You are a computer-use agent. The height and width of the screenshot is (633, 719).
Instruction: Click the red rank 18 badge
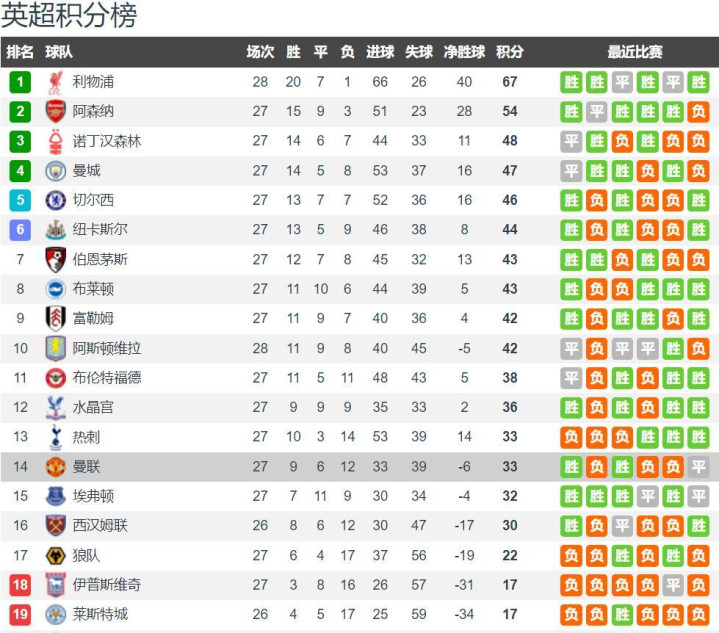20,585
